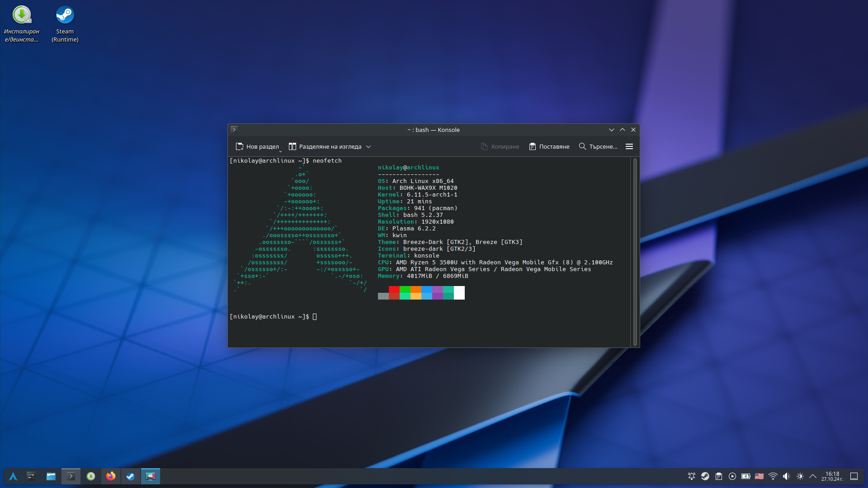Click the Копиране toolbar button
868x488 pixels.
tap(500, 146)
